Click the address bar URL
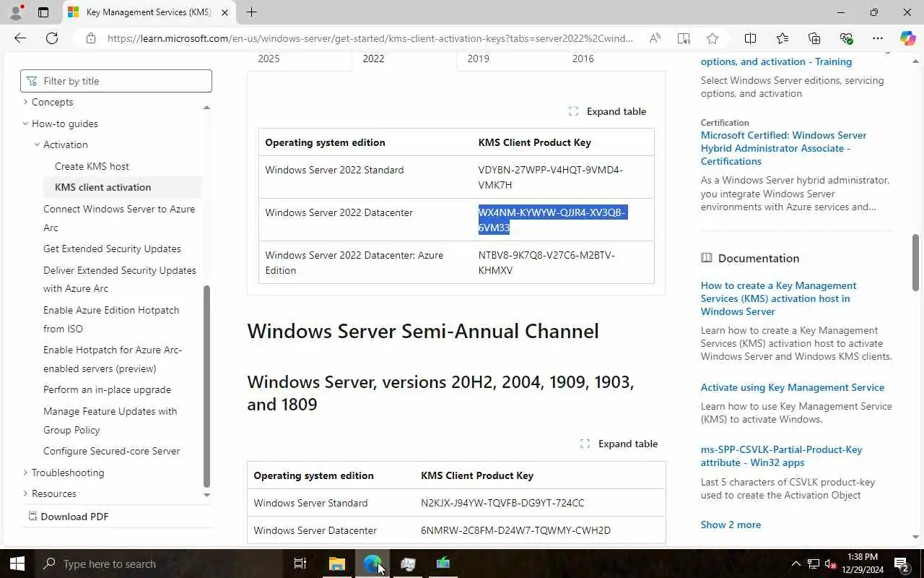The height and width of the screenshot is (578, 924). tap(370, 38)
